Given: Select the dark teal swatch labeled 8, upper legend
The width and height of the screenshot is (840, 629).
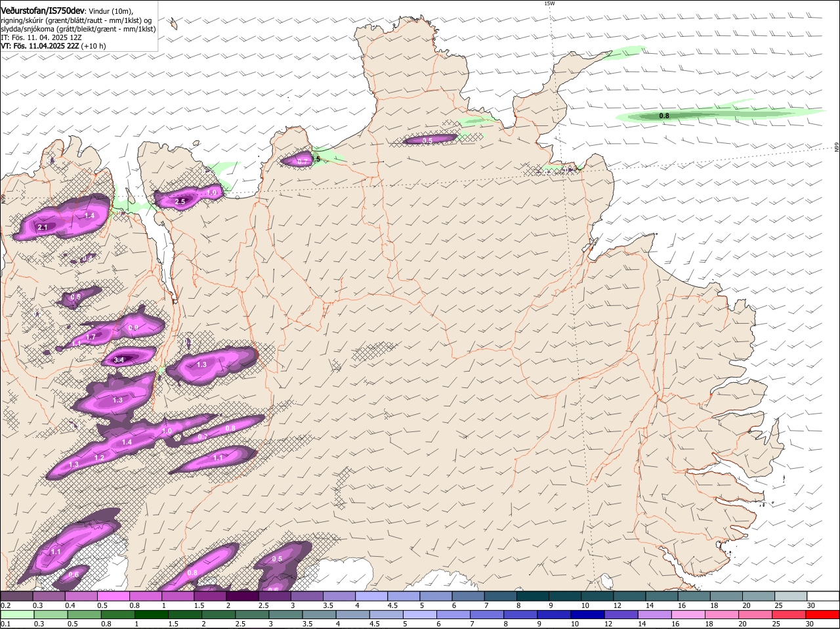Looking at the screenshot, I should [533, 596].
